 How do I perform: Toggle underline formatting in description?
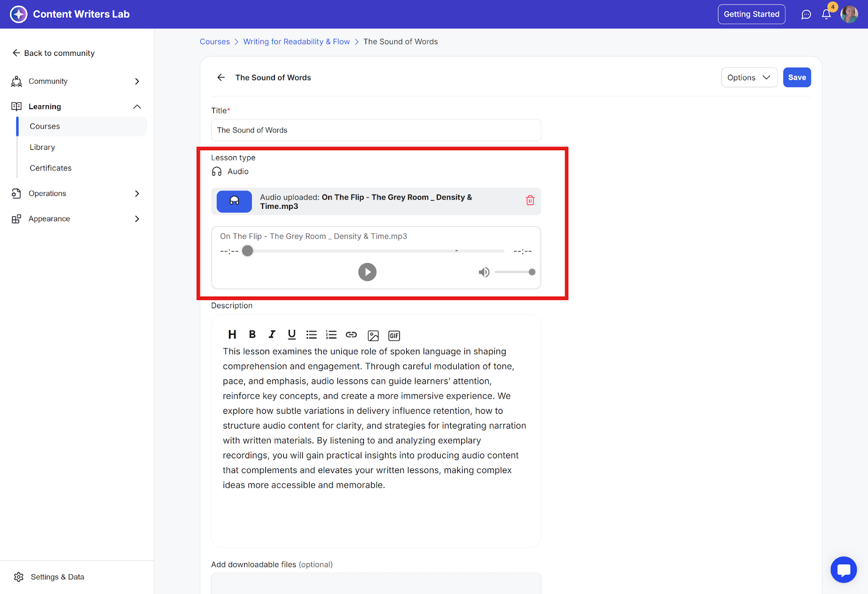tap(292, 335)
